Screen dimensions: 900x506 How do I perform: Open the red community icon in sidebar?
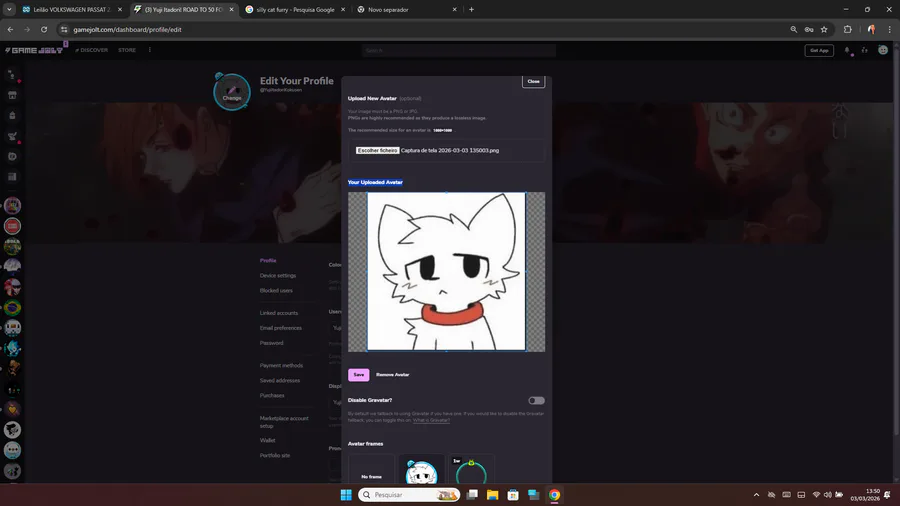click(12, 226)
